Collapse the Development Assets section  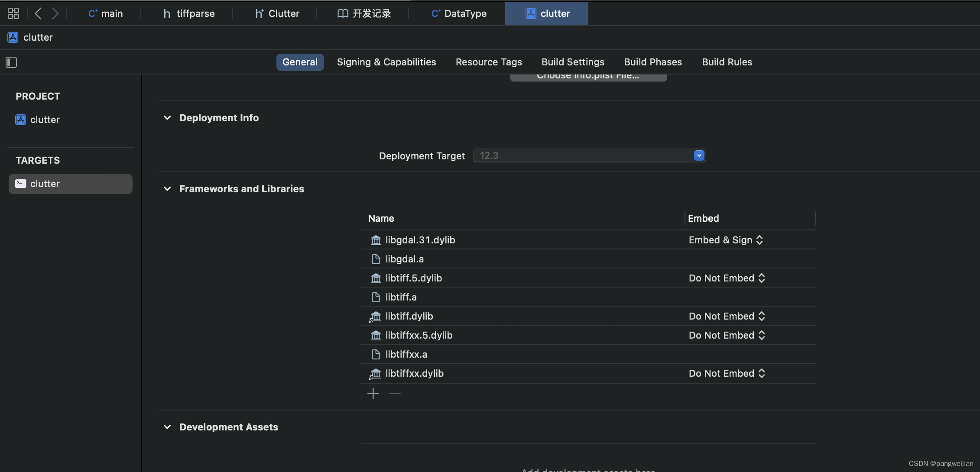click(167, 427)
